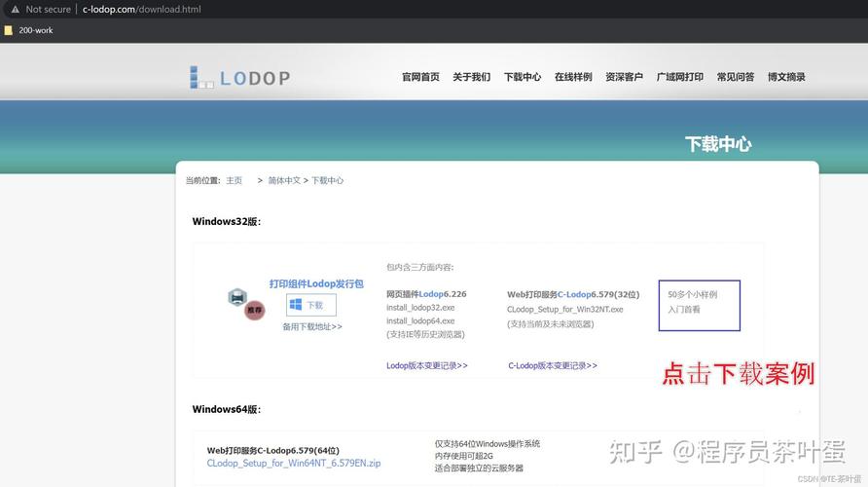
Task: Click the install_lodop32.exe text
Action: pyautogui.click(x=420, y=308)
